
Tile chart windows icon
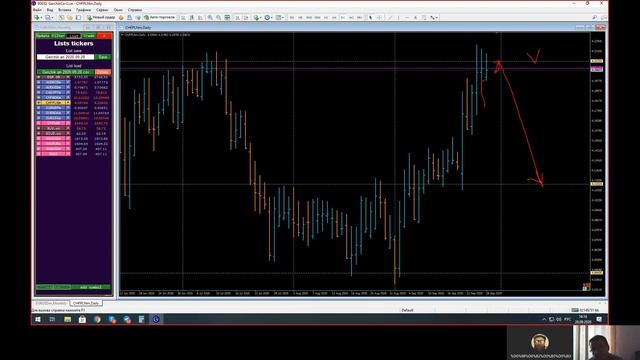[x=227, y=18]
